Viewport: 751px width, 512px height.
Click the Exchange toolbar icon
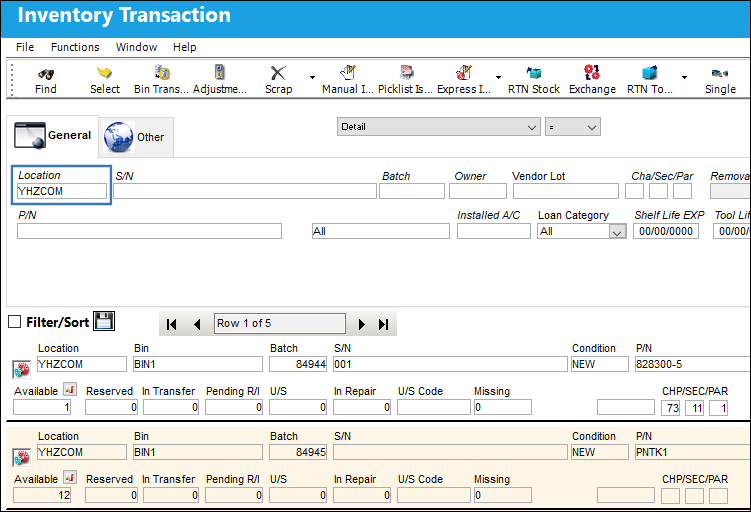click(x=592, y=72)
